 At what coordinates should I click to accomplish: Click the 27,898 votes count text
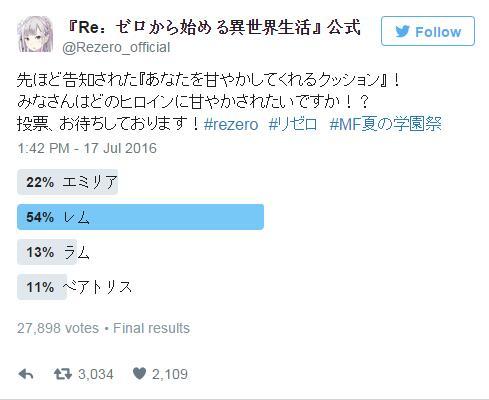(58, 328)
